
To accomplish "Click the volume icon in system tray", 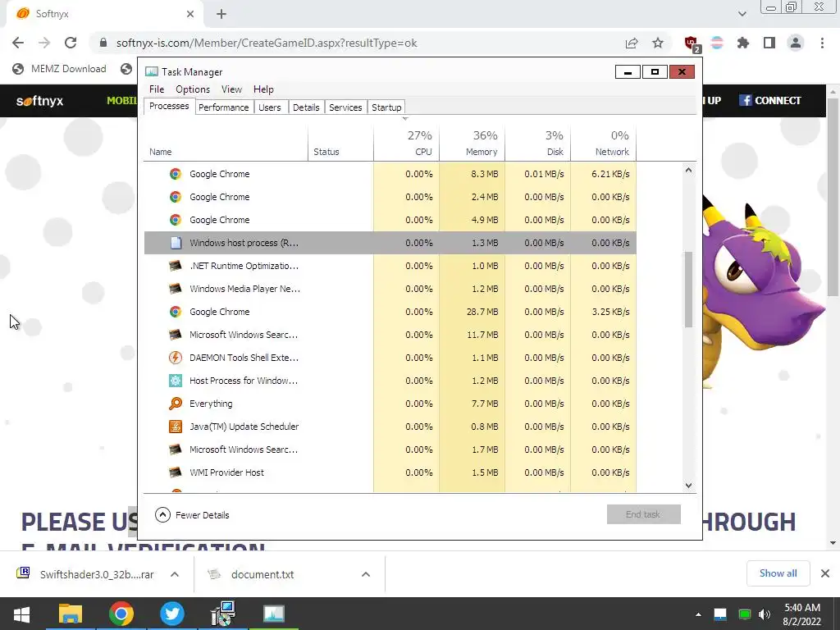I will [x=765, y=614].
